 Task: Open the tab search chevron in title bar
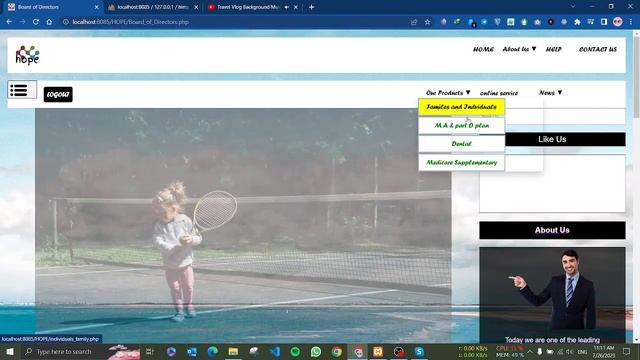[573, 7]
